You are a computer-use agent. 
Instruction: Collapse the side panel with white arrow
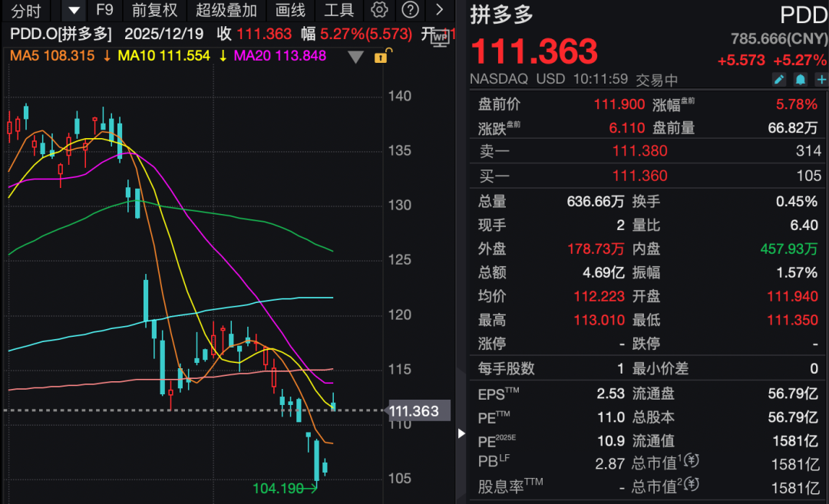click(x=461, y=433)
